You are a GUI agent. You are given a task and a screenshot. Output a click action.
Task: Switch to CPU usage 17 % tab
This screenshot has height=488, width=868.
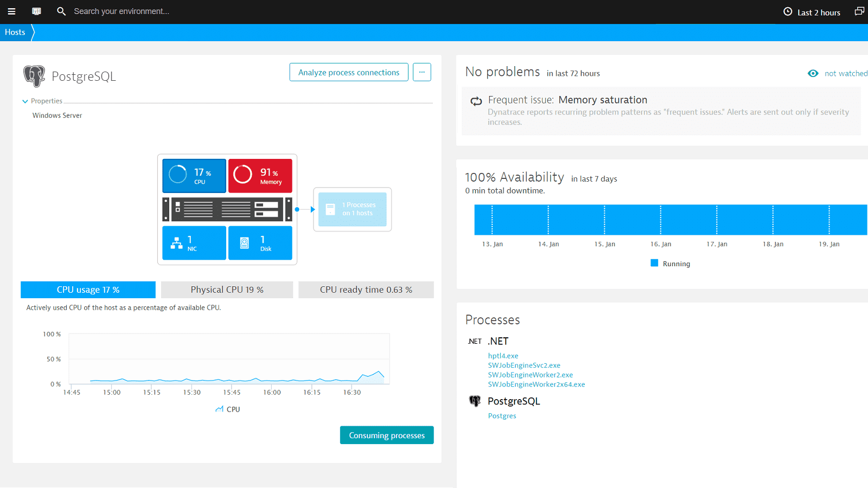(88, 290)
